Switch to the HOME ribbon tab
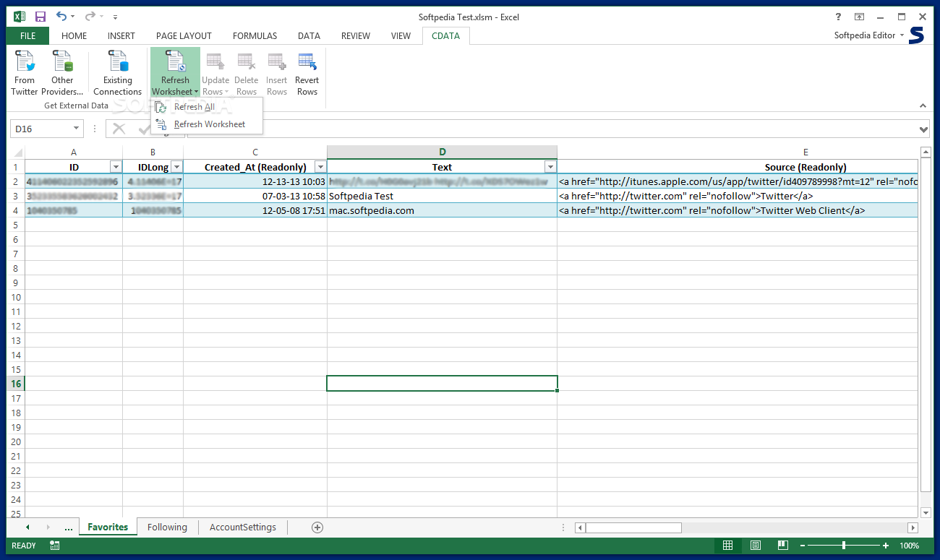 pos(74,35)
